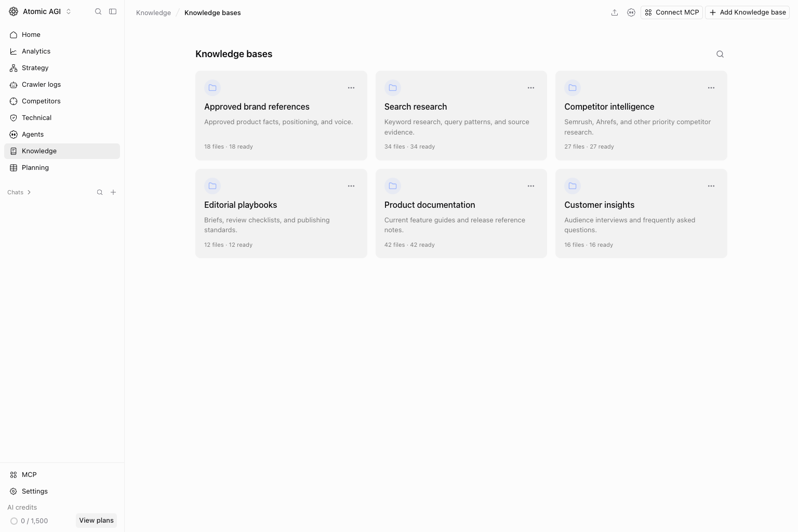Click the View plans button
798x532 pixels.
click(96, 521)
